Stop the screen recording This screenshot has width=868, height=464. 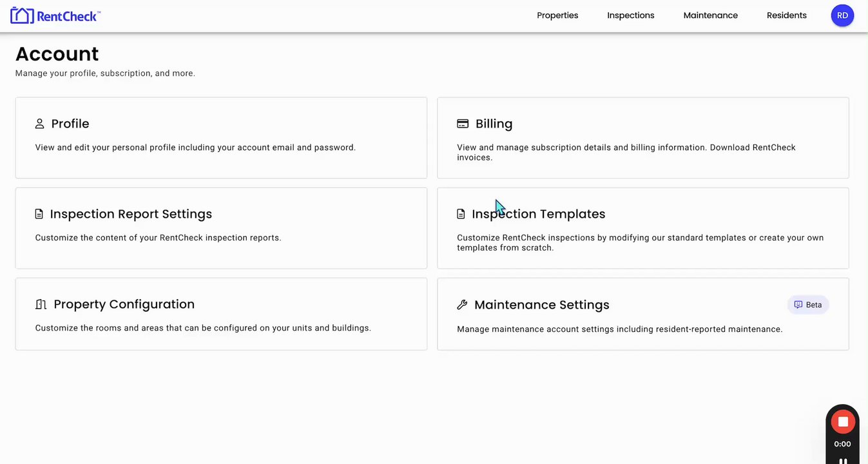point(842,422)
